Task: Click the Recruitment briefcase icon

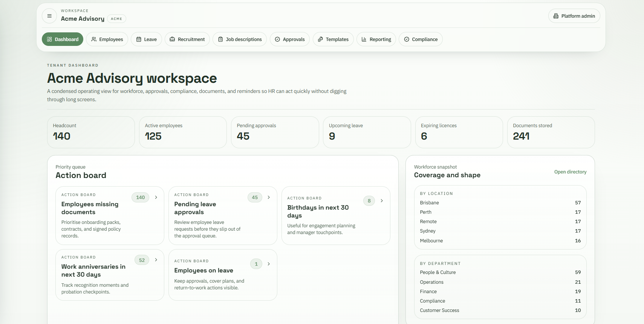Action: [172, 39]
